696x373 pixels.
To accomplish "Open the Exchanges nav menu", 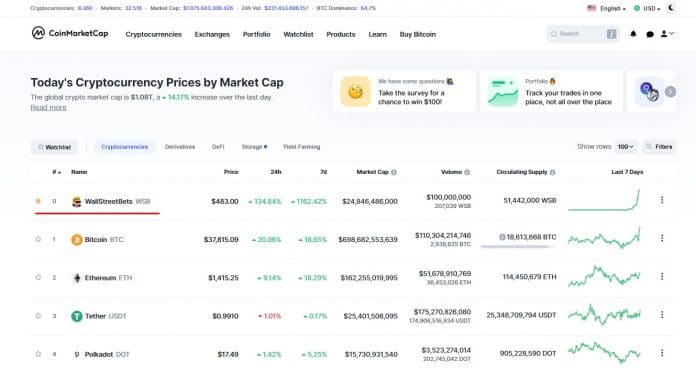I will (212, 34).
